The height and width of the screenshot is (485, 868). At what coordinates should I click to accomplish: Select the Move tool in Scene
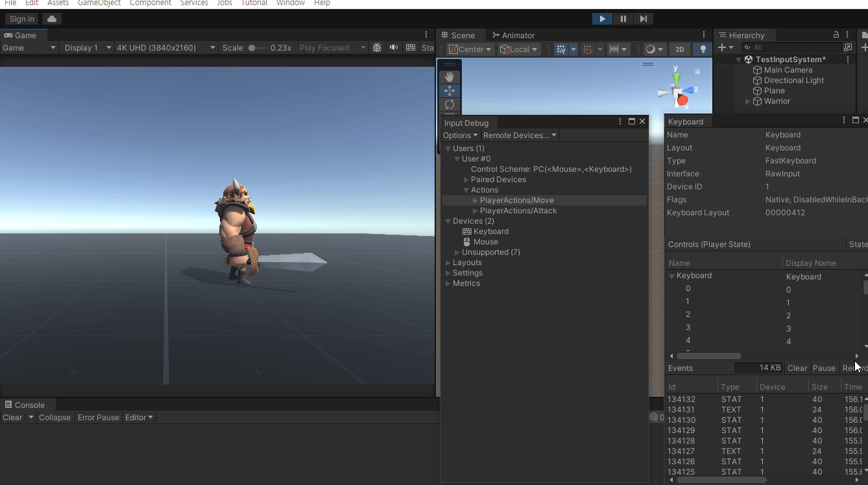click(450, 91)
